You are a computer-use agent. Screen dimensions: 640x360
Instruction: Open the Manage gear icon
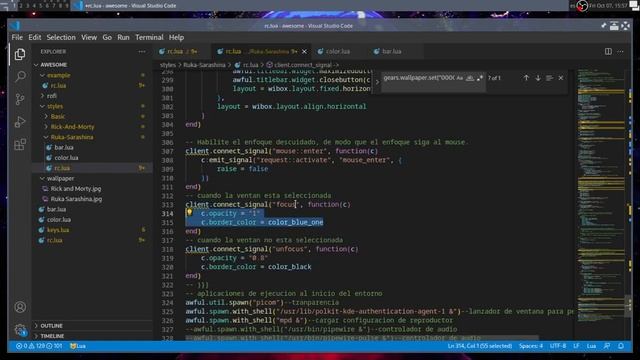(20, 329)
